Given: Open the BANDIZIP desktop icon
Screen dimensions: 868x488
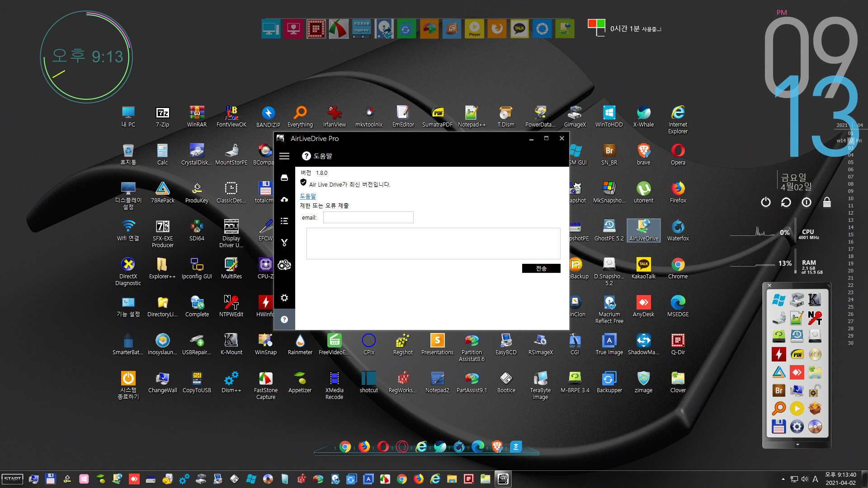Looking at the screenshot, I should (x=268, y=117).
